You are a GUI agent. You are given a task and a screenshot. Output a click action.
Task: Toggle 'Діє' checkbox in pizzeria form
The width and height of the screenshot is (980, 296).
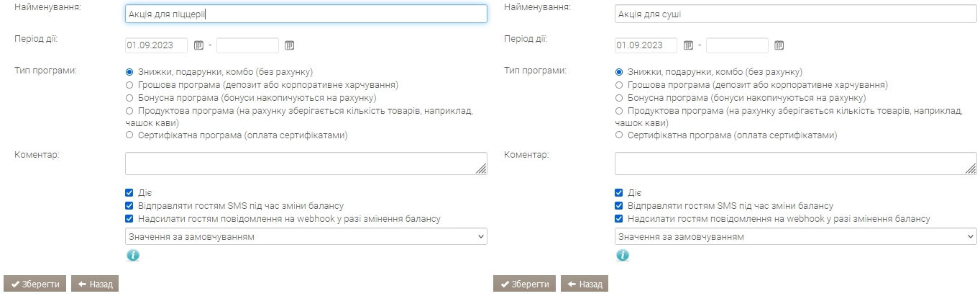click(129, 193)
